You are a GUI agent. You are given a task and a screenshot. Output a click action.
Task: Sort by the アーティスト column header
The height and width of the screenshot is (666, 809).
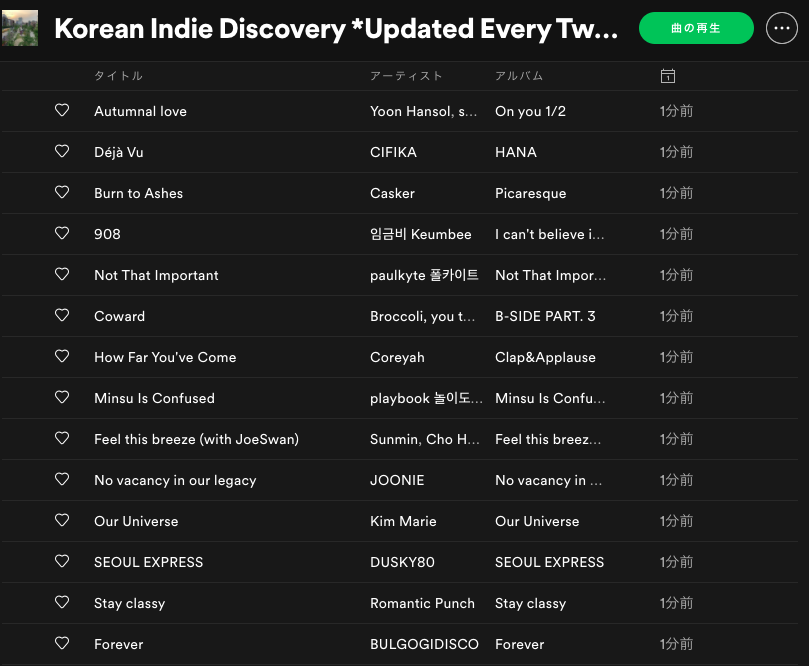click(x=406, y=76)
